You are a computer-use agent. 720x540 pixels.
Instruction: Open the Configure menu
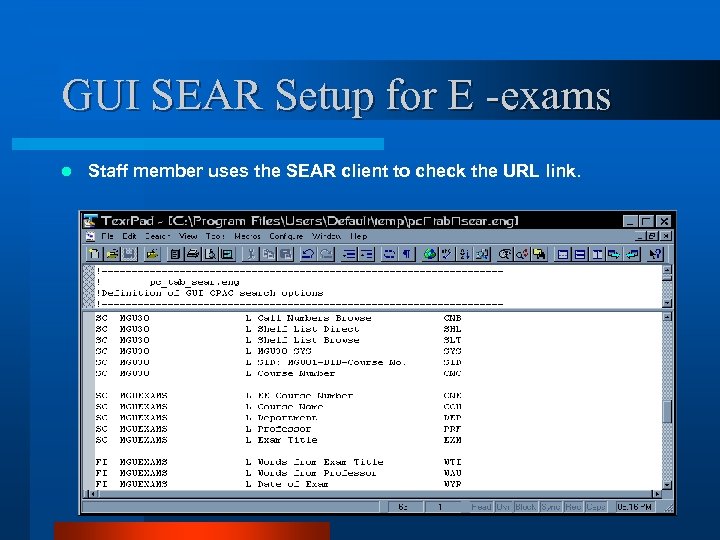coord(286,236)
